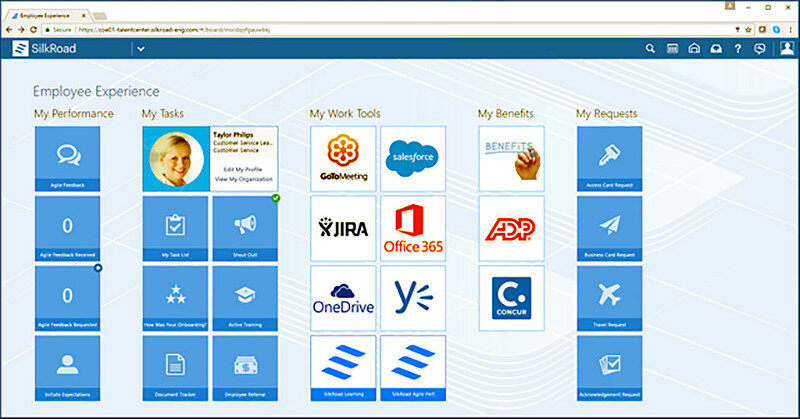Open the Travel Request tile
The height and width of the screenshot is (419, 800).
(x=609, y=298)
